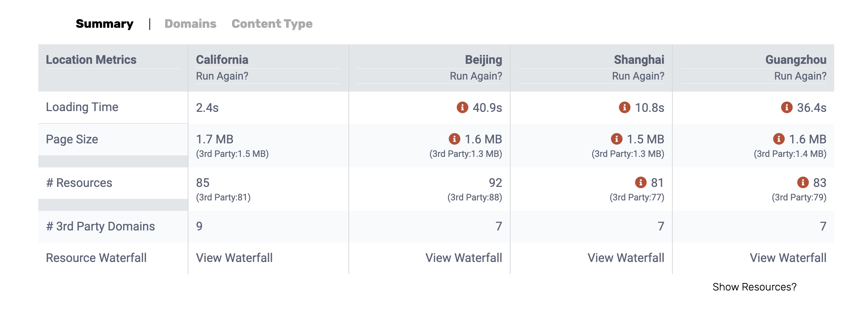The height and width of the screenshot is (319, 868).
Task: Click the Shanghai page size info icon
Action: pyautogui.click(x=616, y=139)
